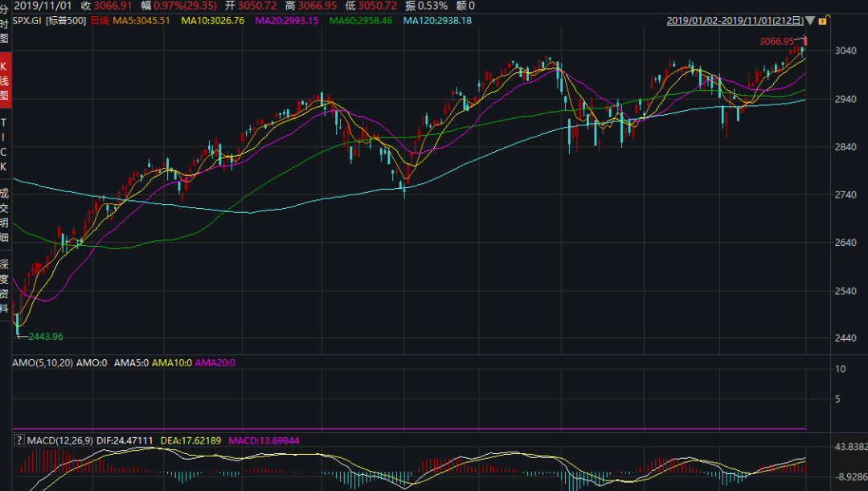Select the MA120:2938.18 indicator label
This screenshot has width=868, height=491.
pyautogui.click(x=438, y=20)
